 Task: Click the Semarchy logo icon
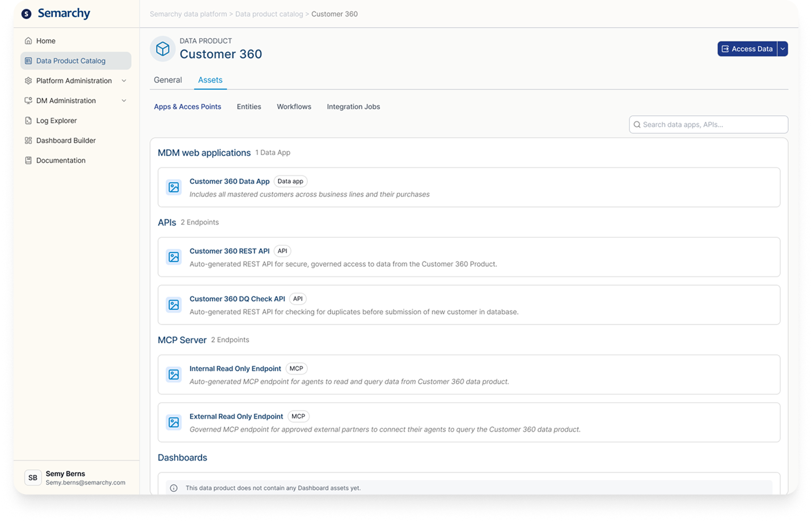26,14
